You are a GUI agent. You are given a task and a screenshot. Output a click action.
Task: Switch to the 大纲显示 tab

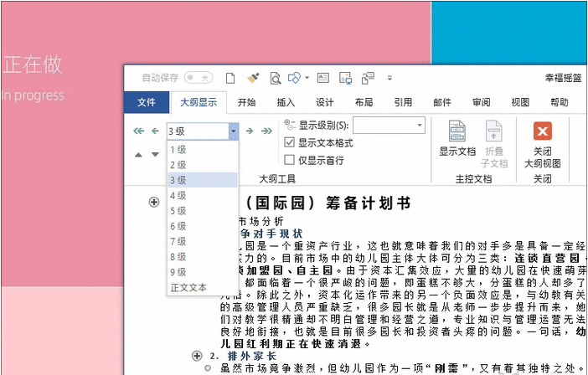click(x=199, y=102)
